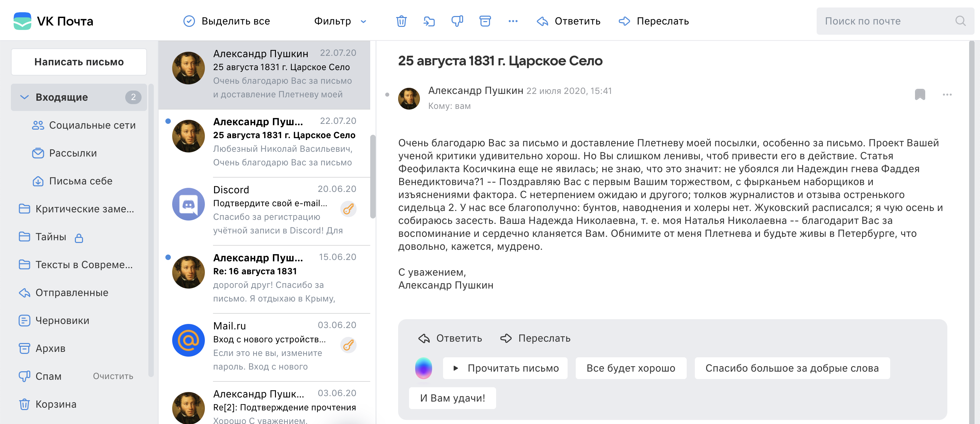Open the Mail.ru Вход с нового устройства message

point(264,347)
